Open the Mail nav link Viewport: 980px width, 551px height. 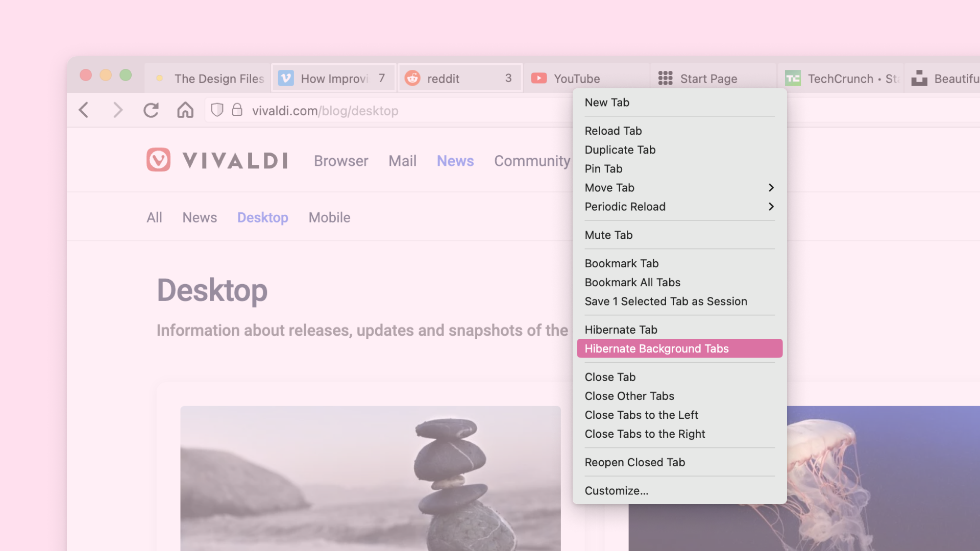tap(402, 161)
